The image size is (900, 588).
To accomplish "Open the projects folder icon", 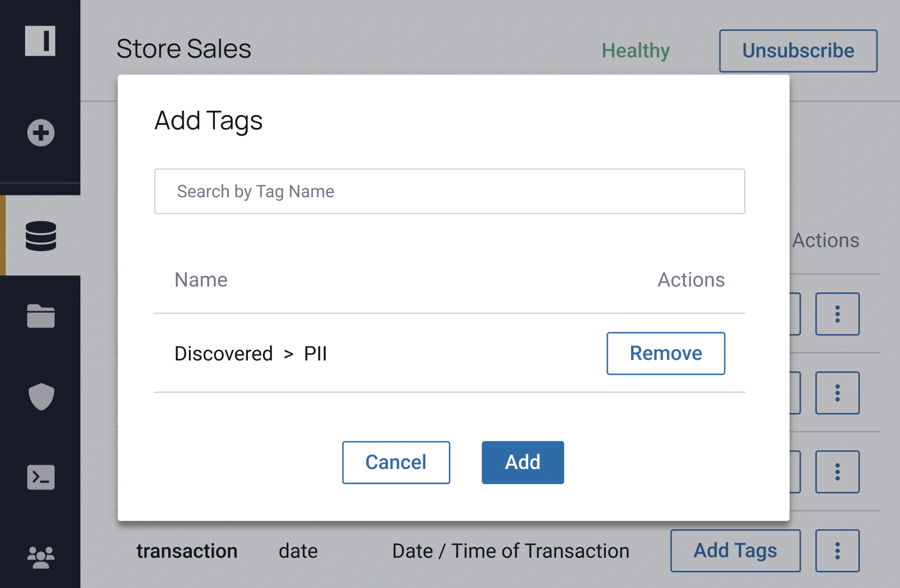I will point(41,316).
